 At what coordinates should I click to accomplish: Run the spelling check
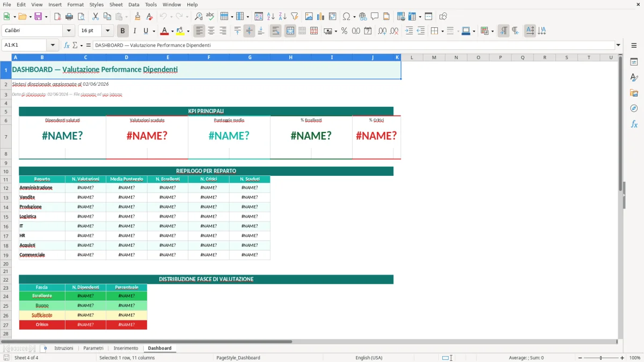pyautogui.click(x=210, y=17)
